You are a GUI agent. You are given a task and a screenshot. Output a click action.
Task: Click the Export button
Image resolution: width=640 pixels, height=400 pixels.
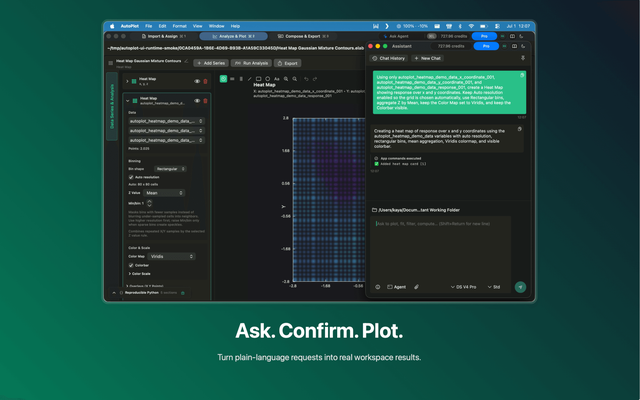(x=287, y=63)
